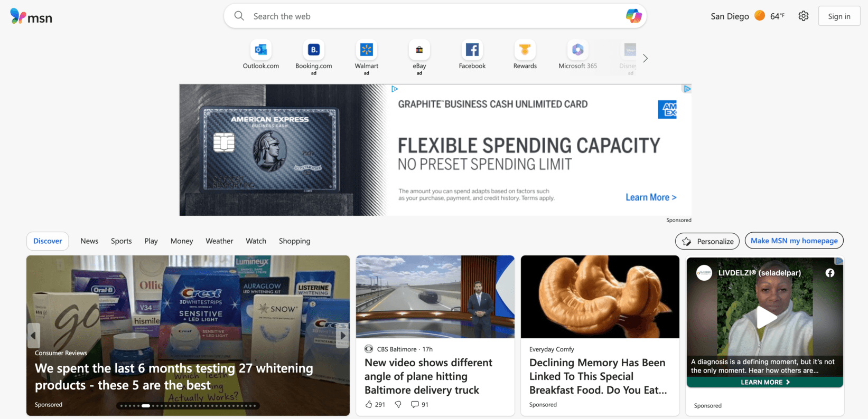Click the highlighted carousel progress indicator
Image resolution: width=868 pixels, height=419 pixels.
(x=146, y=406)
